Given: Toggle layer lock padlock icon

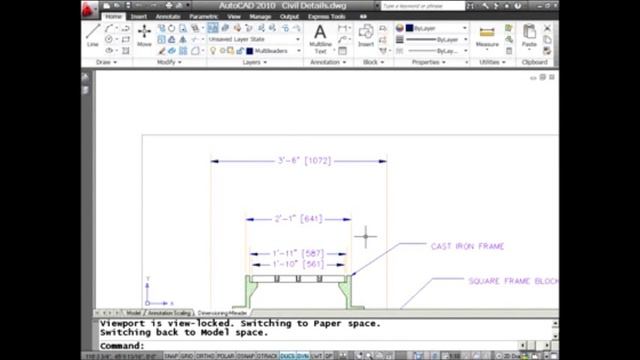Looking at the screenshot, I should [240, 51].
